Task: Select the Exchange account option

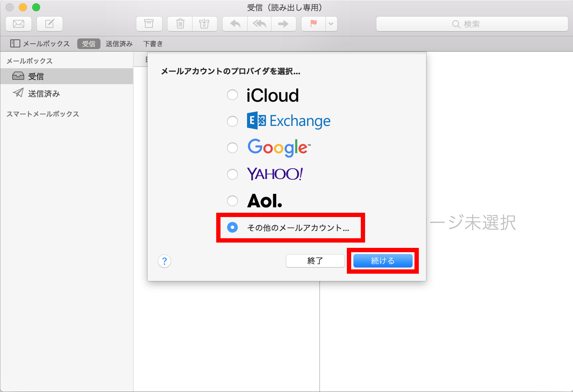Action: 232,121
